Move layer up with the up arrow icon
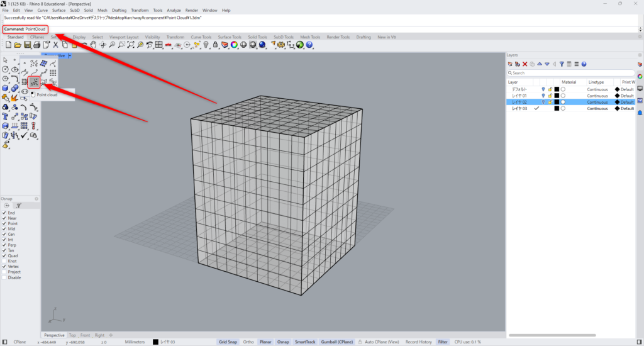 (x=539, y=64)
